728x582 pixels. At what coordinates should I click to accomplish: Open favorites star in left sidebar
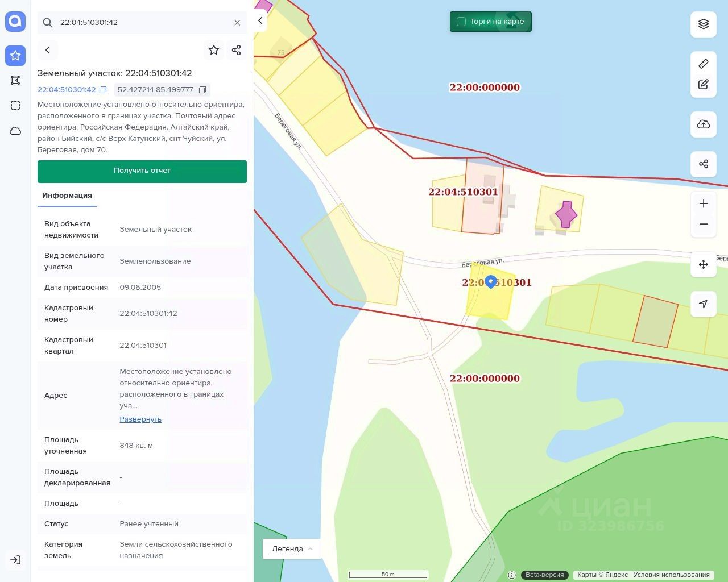tap(15, 56)
